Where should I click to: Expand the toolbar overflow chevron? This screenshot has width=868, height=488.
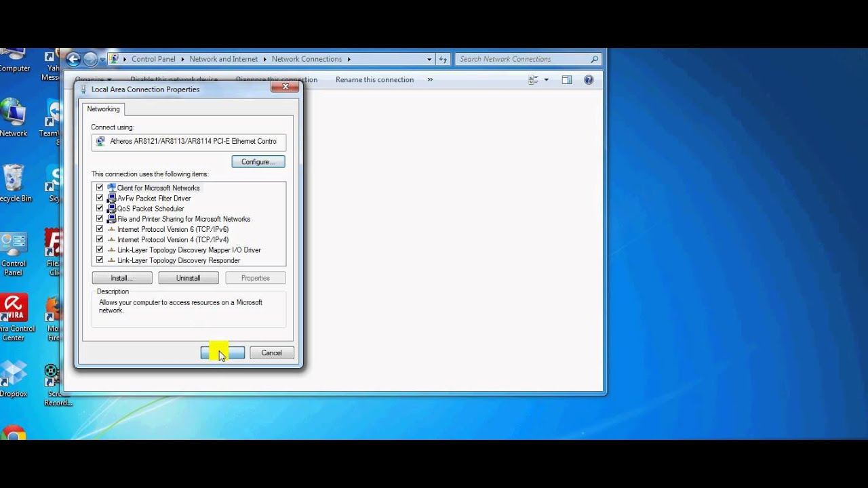click(x=430, y=80)
